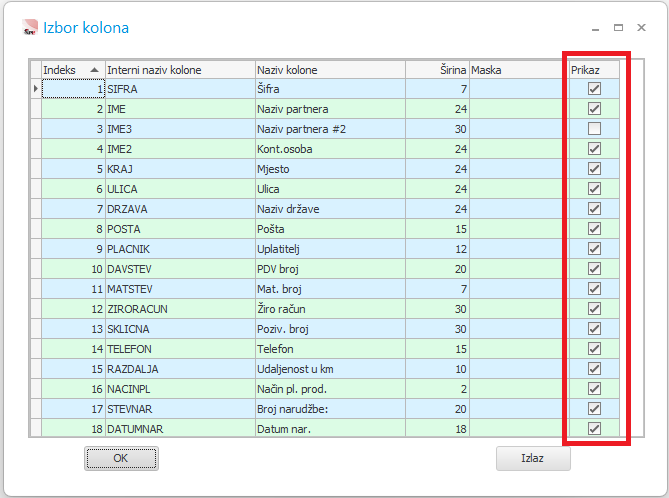Select the Indeks cell with value 1

tap(73, 89)
